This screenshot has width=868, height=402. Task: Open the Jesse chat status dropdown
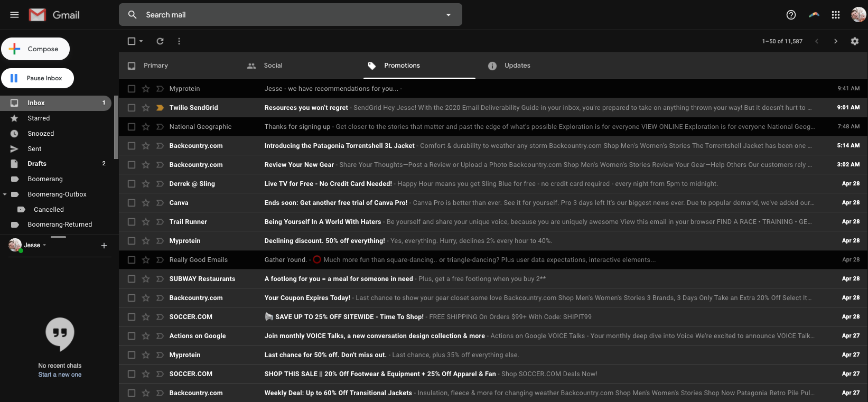point(44,245)
